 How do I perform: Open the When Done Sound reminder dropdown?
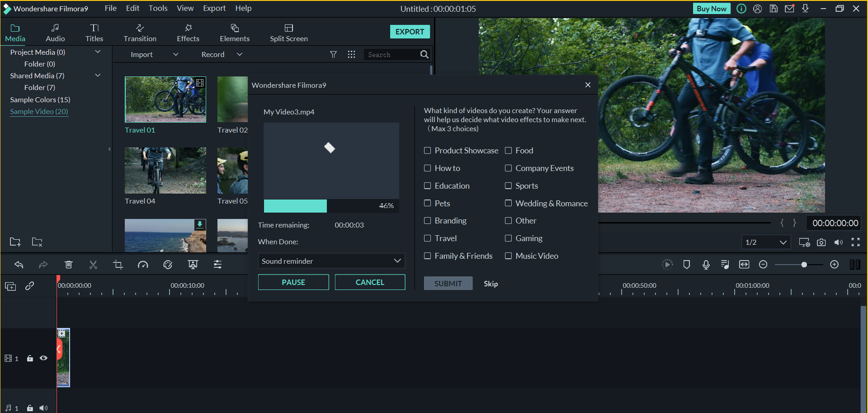331,261
